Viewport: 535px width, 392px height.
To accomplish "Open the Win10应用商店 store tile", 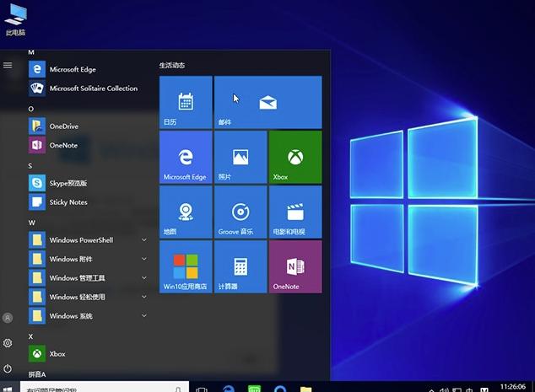I will pyautogui.click(x=186, y=267).
